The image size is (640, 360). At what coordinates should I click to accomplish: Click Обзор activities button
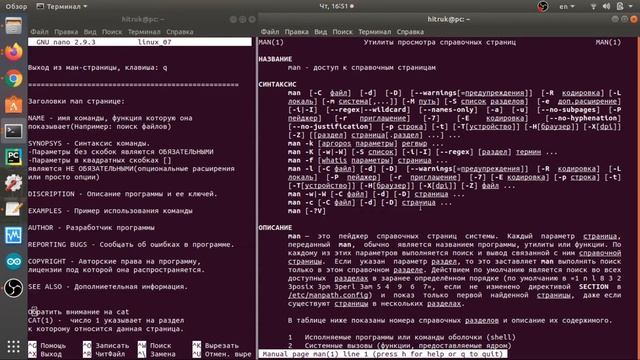click(x=16, y=6)
